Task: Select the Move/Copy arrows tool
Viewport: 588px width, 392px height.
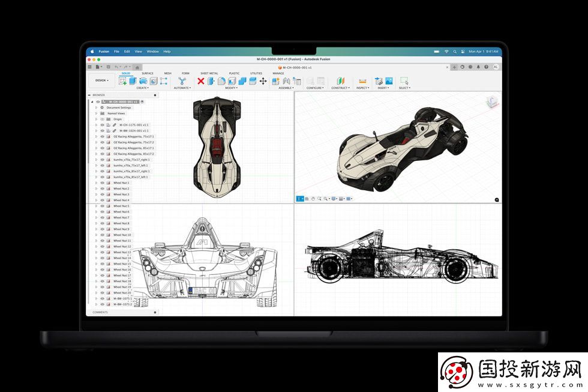Action: point(263,81)
